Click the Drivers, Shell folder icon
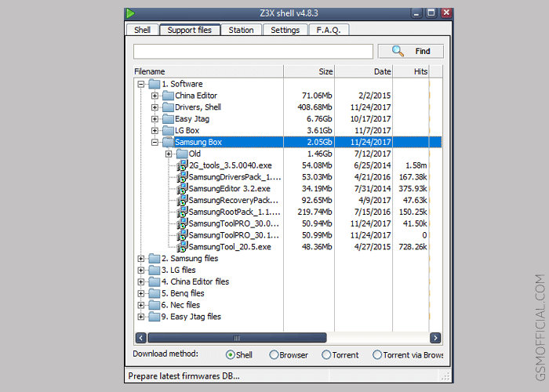549x392 pixels. [168, 107]
